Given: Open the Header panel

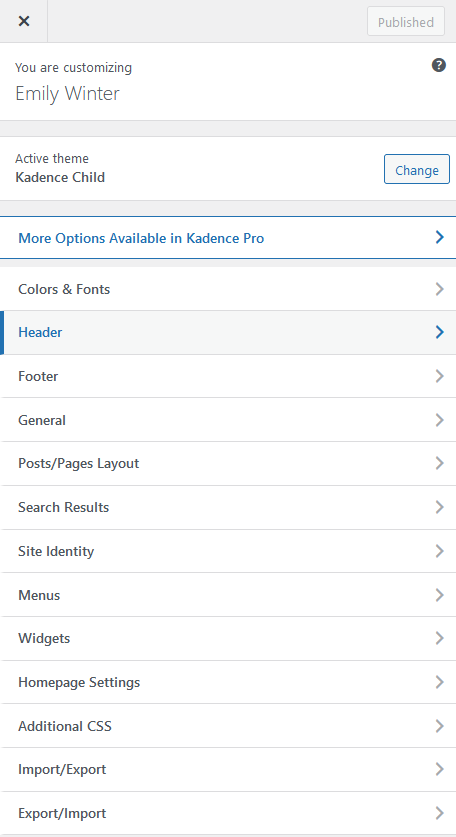Looking at the screenshot, I should pos(228,332).
